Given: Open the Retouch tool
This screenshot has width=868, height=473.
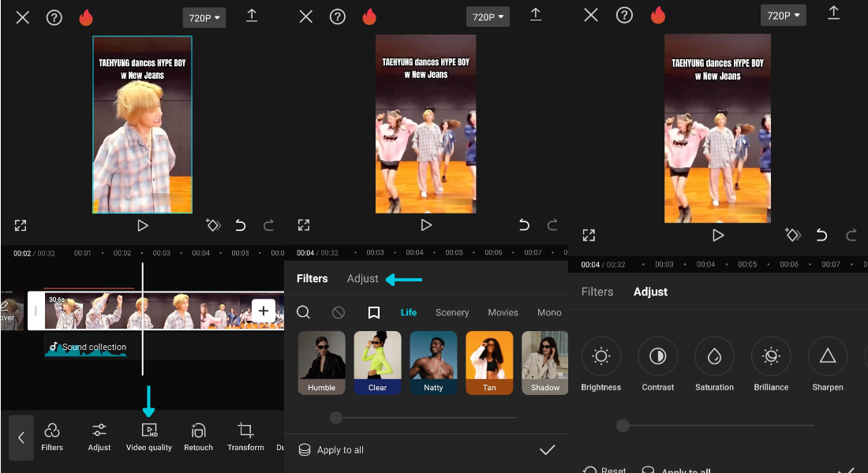Looking at the screenshot, I should point(198,437).
